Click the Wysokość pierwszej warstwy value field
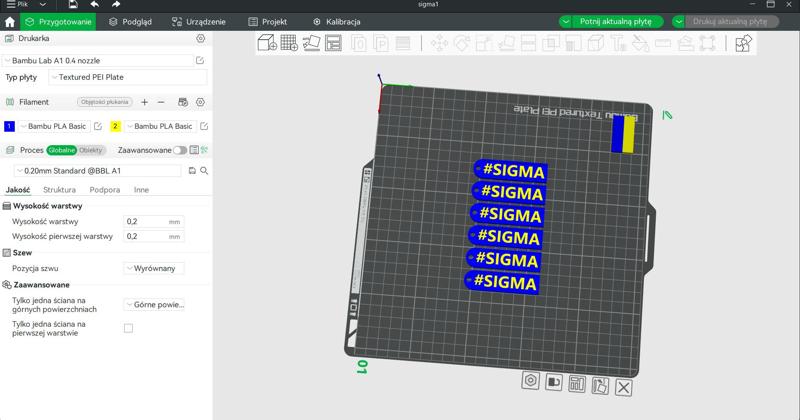Screen dimensions: 800x420 pos(154,236)
